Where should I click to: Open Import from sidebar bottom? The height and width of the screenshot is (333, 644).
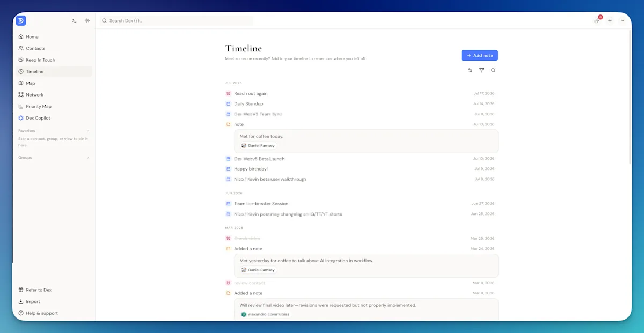point(29,301)
